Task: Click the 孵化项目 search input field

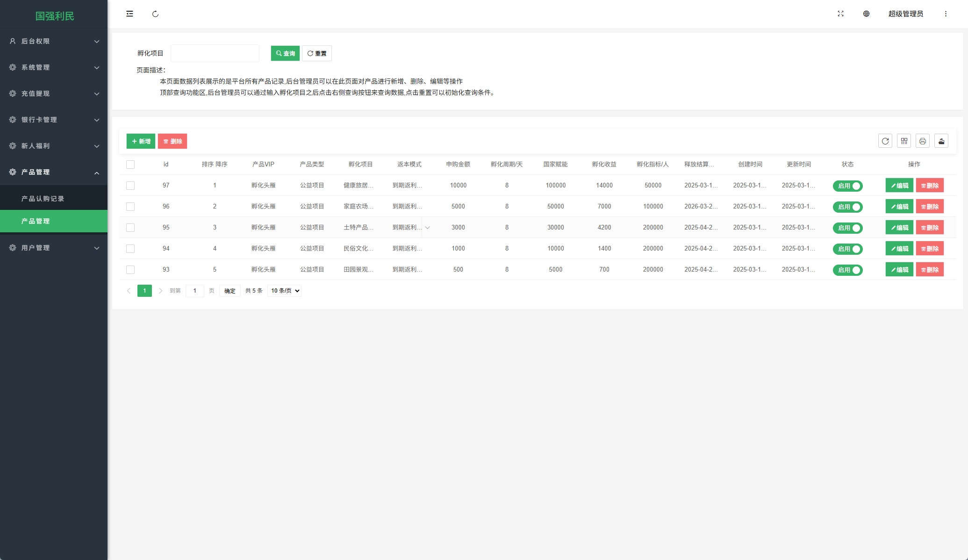Action: [x=215, y=53]
